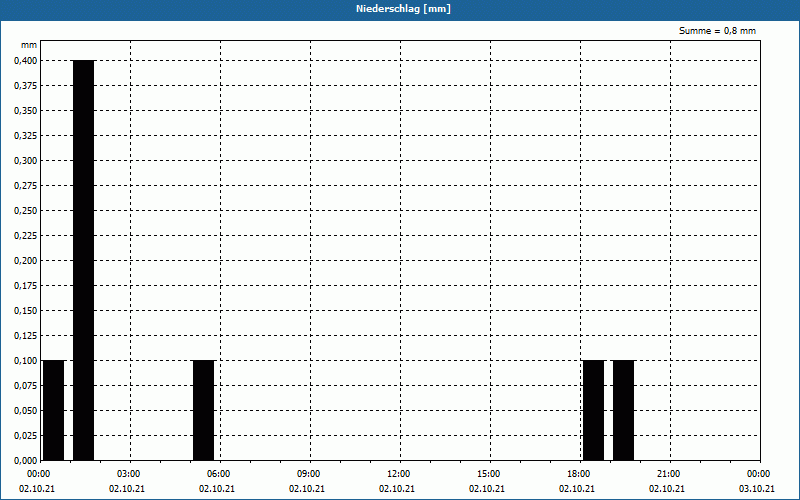Viewport: 800px width, 500px height.
Task: Select the 0,200 y-axis value
Action: 26,261
